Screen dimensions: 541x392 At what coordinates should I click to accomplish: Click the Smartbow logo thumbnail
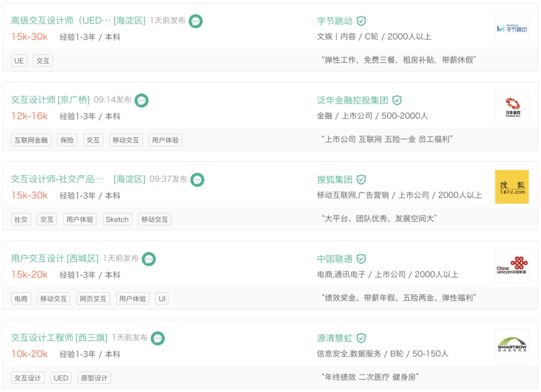click(x=512, y=345)
